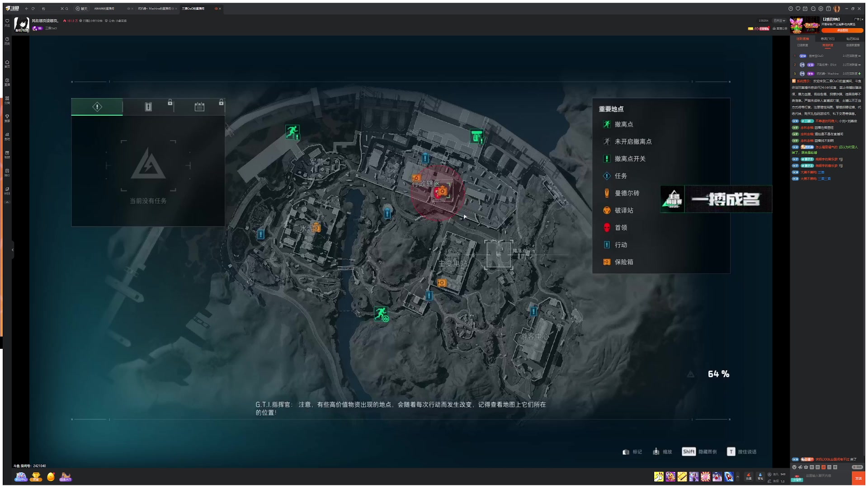Select the rocket gift icon
This screenshot has width=868, height=488.
pos(729,477)
